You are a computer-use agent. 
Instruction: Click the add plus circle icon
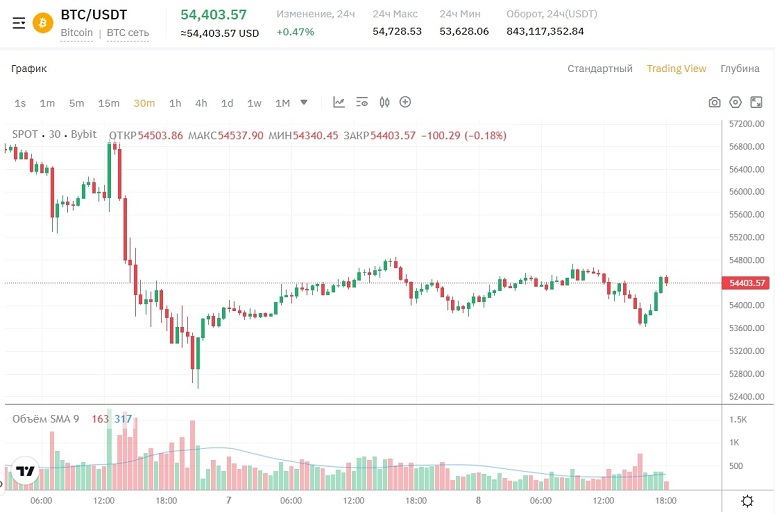(405, 102)
